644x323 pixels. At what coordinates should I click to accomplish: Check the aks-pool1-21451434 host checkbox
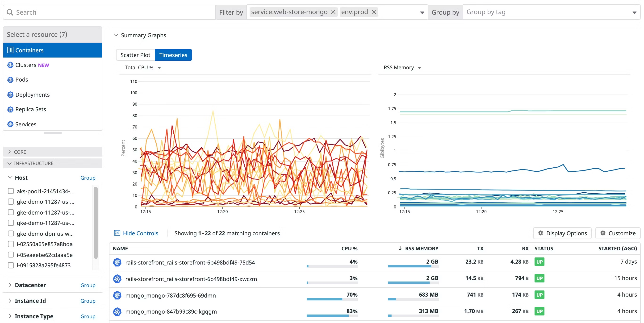11,191
